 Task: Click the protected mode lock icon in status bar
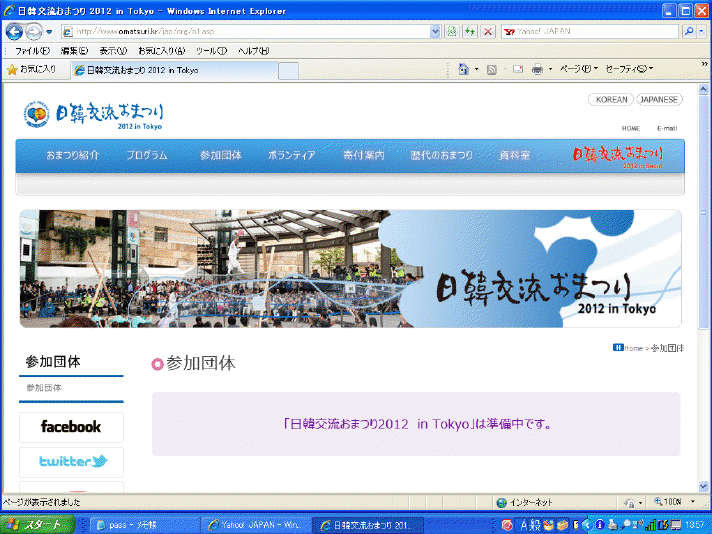(x=629, y=503)
